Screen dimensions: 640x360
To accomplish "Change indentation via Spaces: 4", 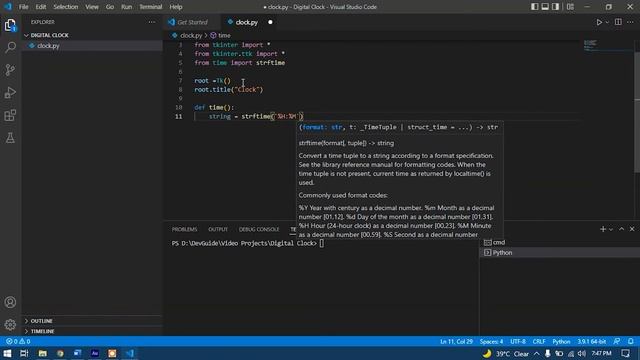I will click(491, 342).
